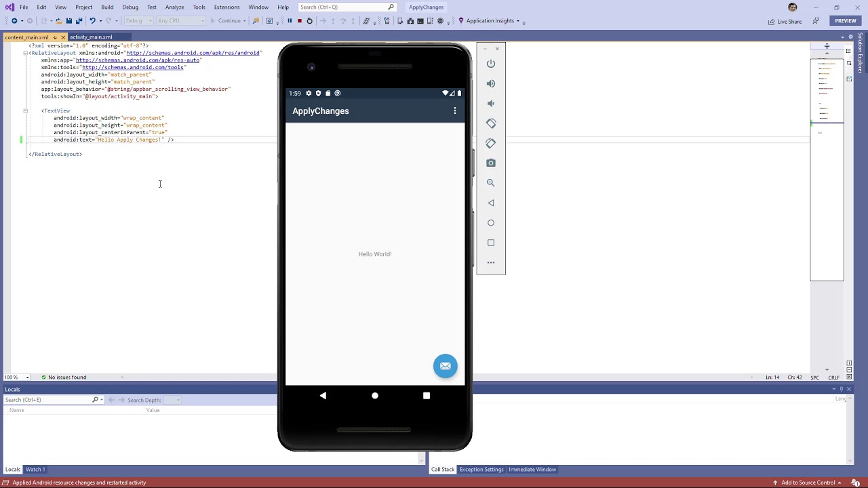Click the Visual Studio search box
The image size is (868, 488).
[347, 7]
